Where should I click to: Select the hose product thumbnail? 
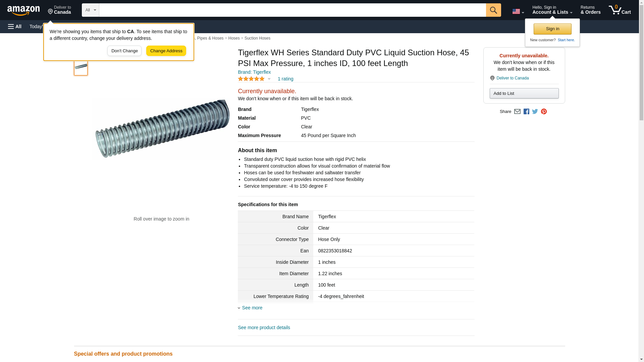(x=81, y=67)
